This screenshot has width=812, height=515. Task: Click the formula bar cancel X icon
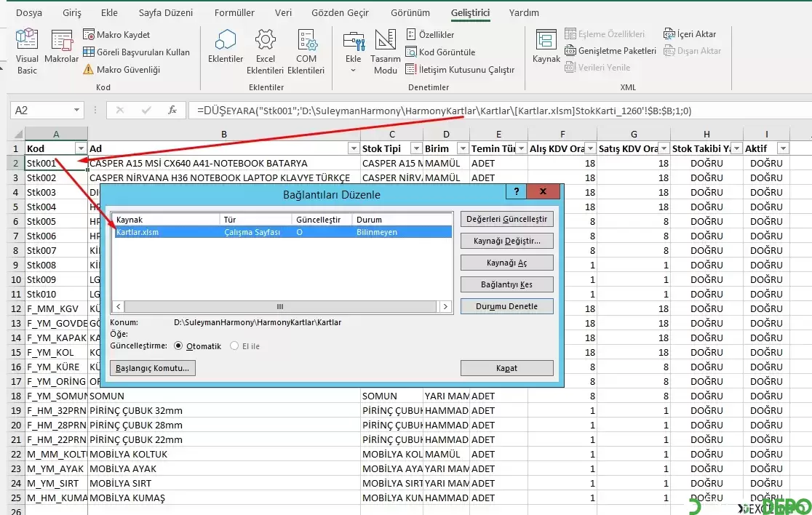pyautogui.click(x=119, y=111)
